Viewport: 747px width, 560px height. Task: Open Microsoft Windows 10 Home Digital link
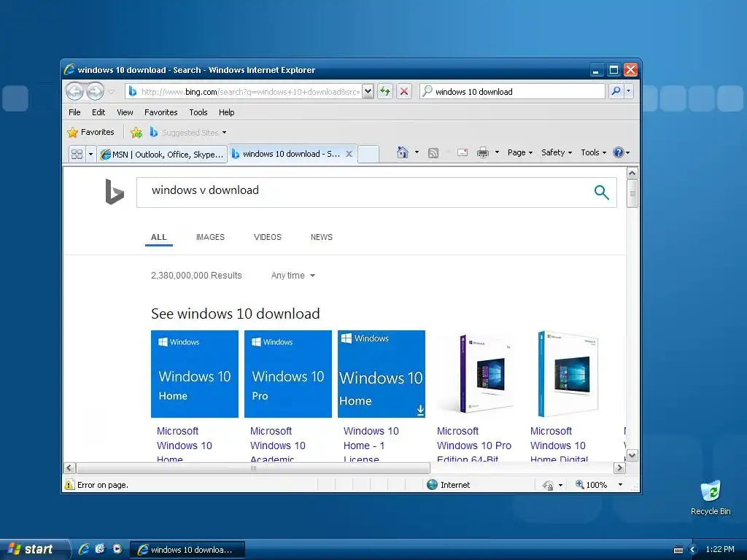coord(560,445)
